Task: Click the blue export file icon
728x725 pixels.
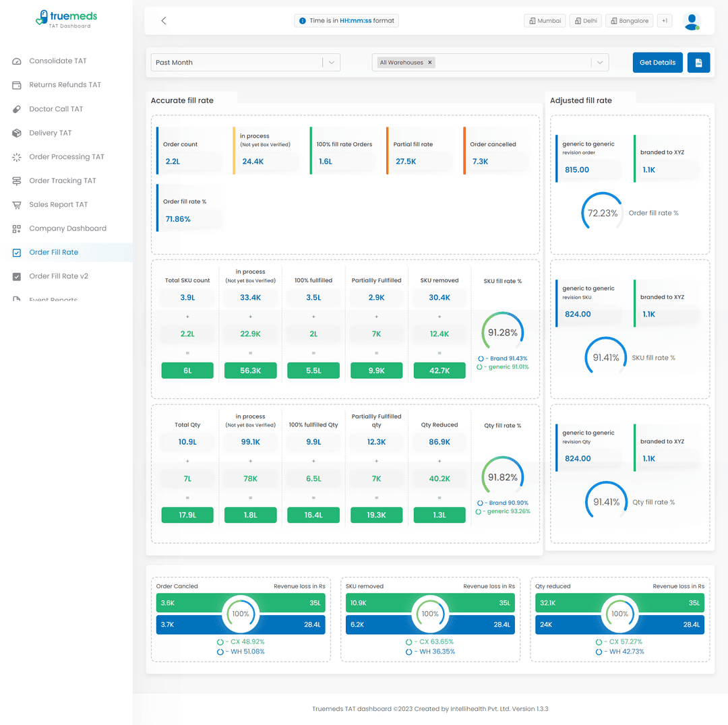Action: coord(698,62)
